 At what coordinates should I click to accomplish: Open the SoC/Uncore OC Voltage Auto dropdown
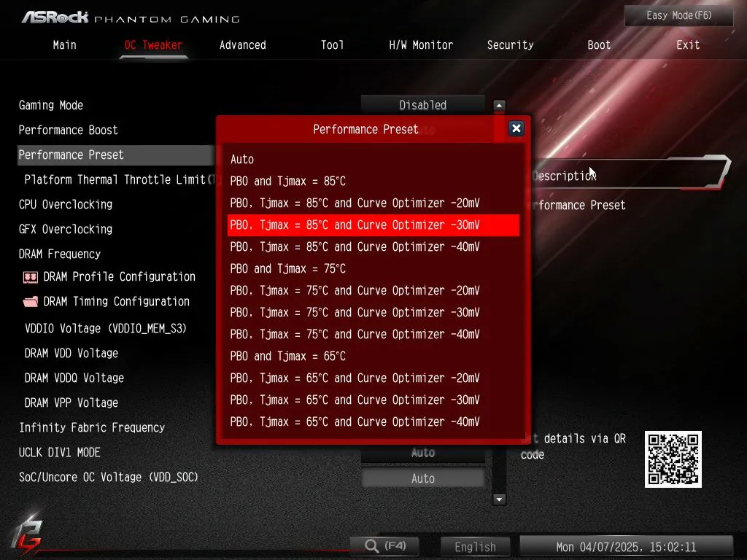click(423, 478)
